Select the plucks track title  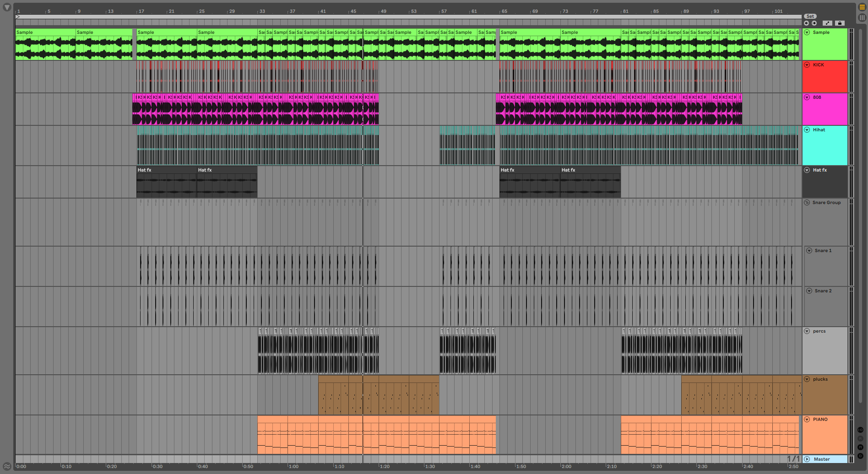(x=820, y=379)
